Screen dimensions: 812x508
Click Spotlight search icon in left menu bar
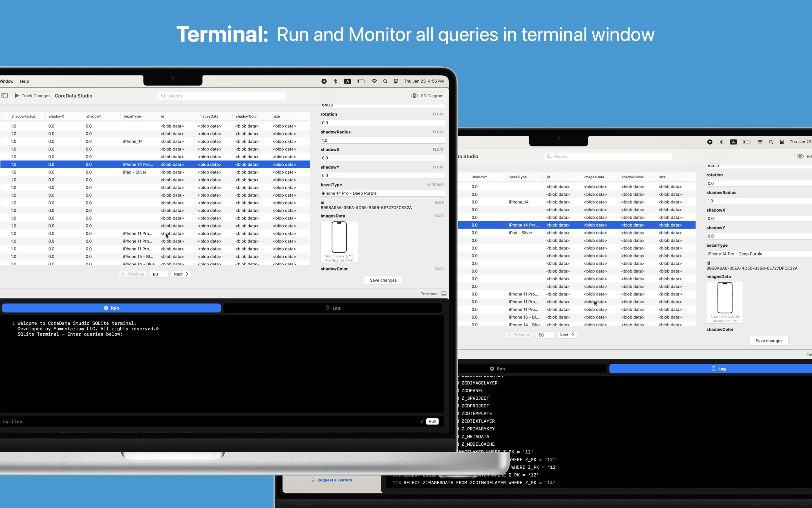[385, 81]
